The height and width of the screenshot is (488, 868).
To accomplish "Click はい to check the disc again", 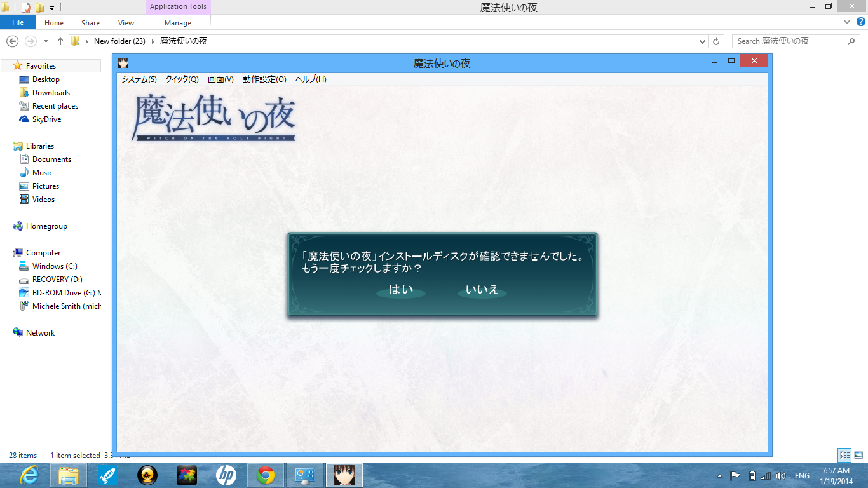I will coord(401,290).
